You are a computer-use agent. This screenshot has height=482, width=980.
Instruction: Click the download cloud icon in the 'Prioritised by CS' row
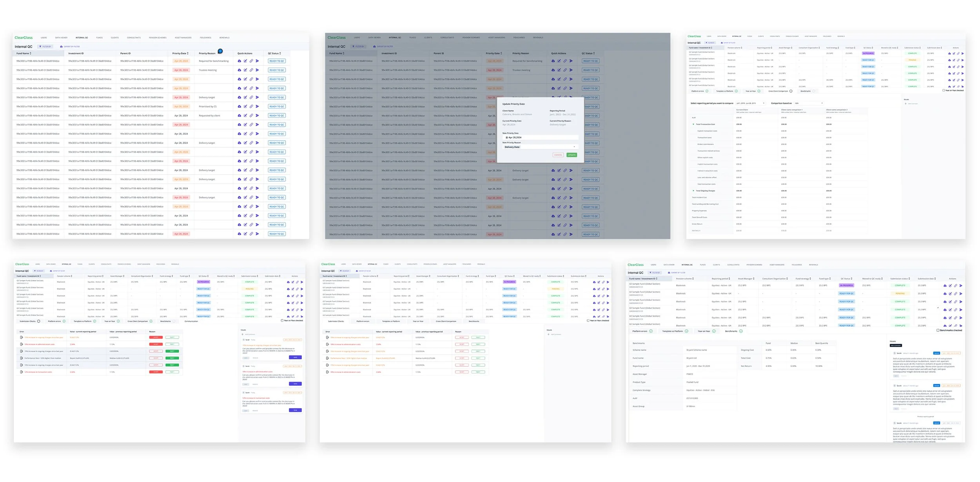pyautogui.click(x=240, y=107)
